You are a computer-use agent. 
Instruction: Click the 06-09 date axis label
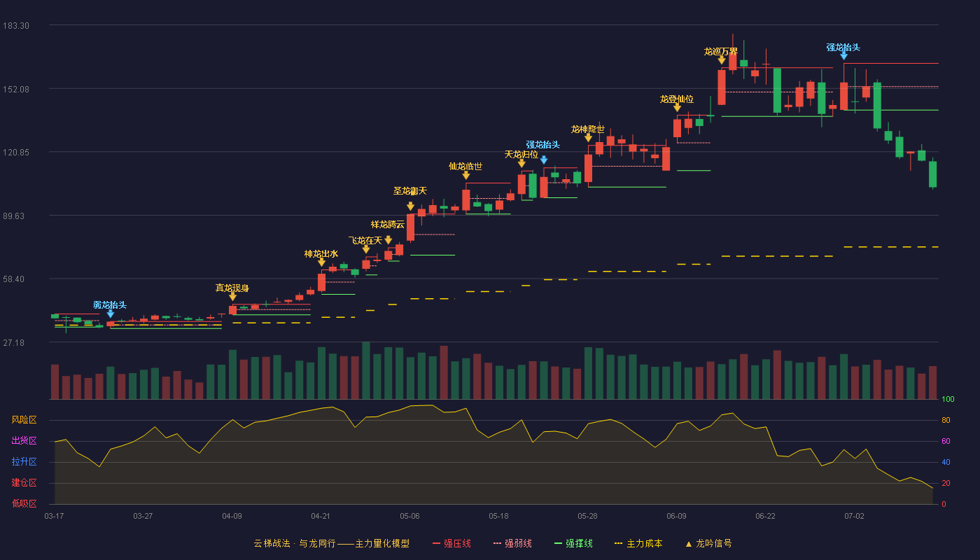(676, 516)
